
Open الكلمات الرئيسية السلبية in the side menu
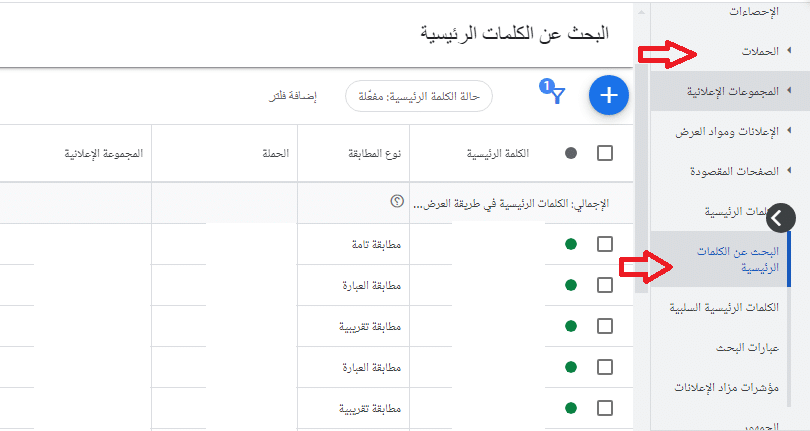(724, 307)
